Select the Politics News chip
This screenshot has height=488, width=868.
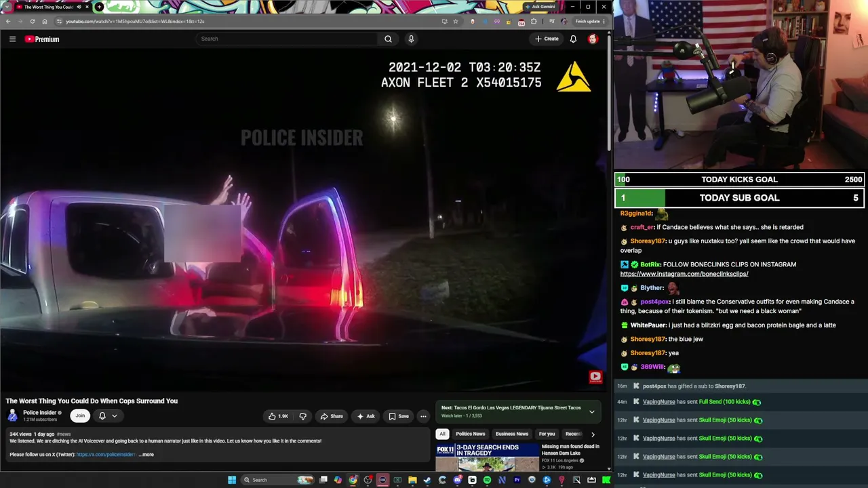coord(471,434)
